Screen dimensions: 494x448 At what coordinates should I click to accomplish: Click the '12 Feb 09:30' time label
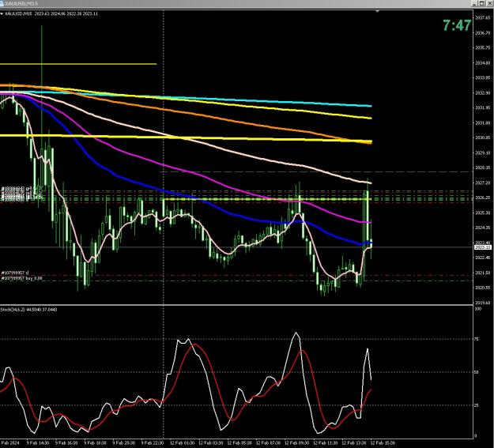tap(296, 443)
